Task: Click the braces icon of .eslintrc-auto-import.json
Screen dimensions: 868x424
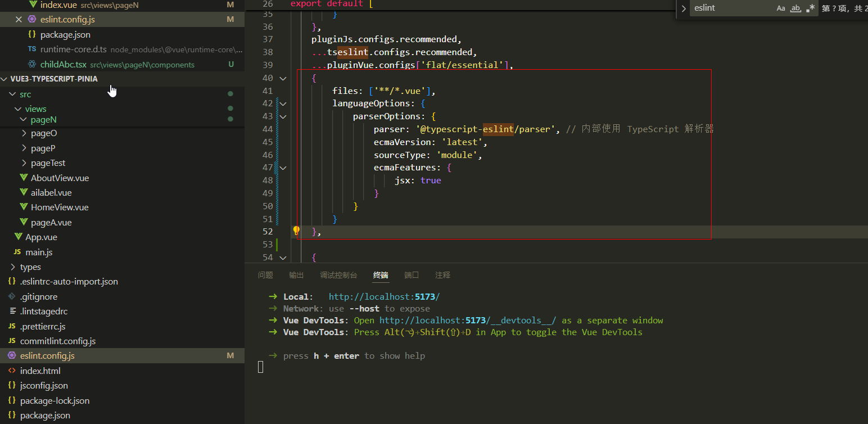Action: 12,281
